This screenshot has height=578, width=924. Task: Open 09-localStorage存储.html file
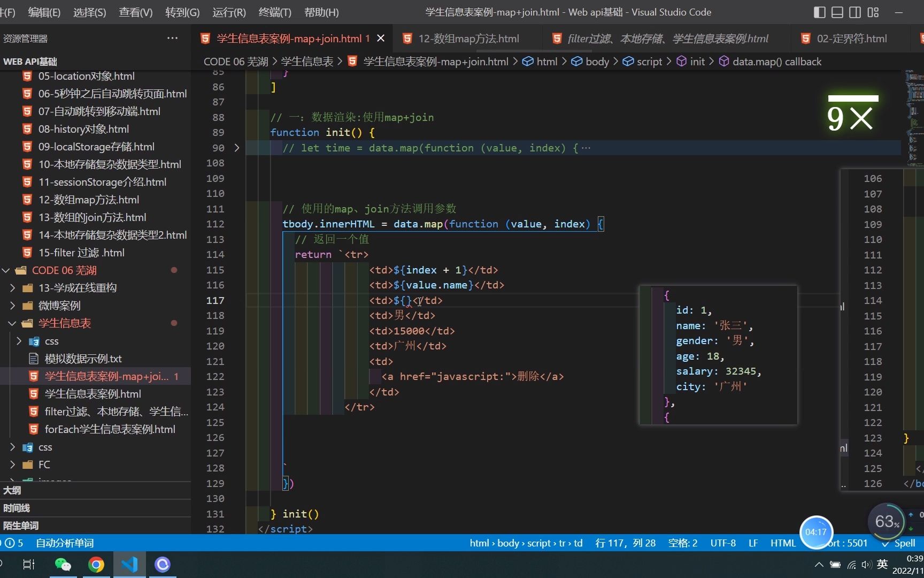click(x=96, y=147)
